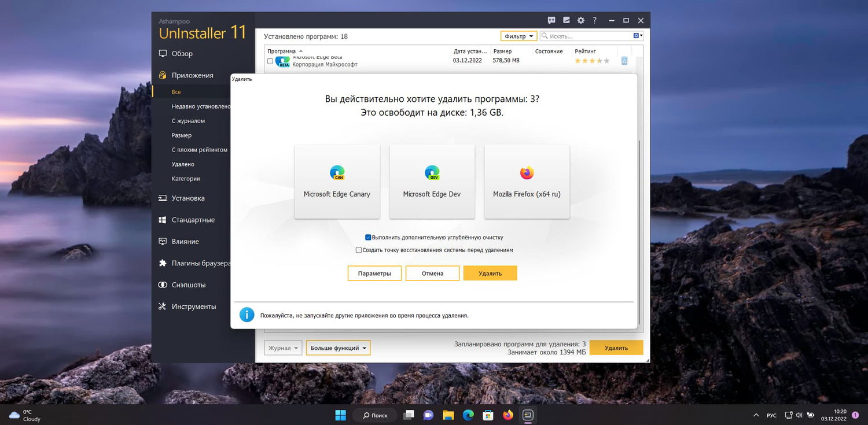Viewport: 868px width, 425px height.
Task: Click the Mozilla Firefox (x64 ru) card
Action: pyautogui.click(x=527, y=182)
